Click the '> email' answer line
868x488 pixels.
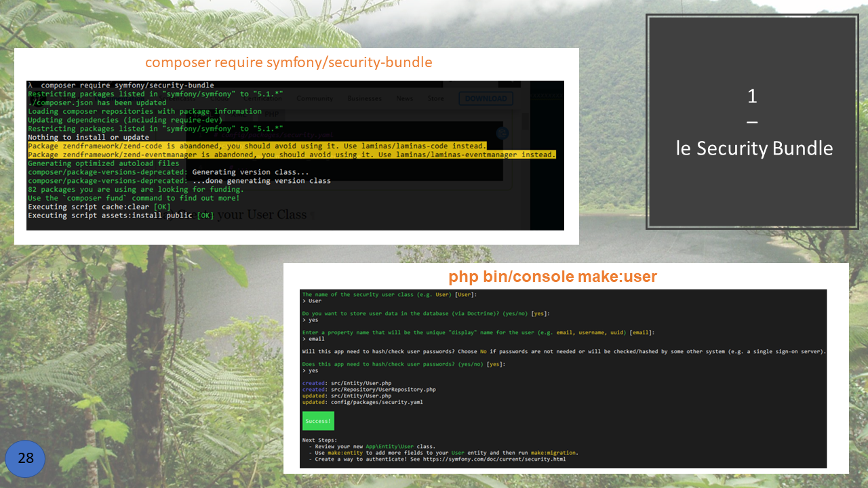[x=313, y=338]
